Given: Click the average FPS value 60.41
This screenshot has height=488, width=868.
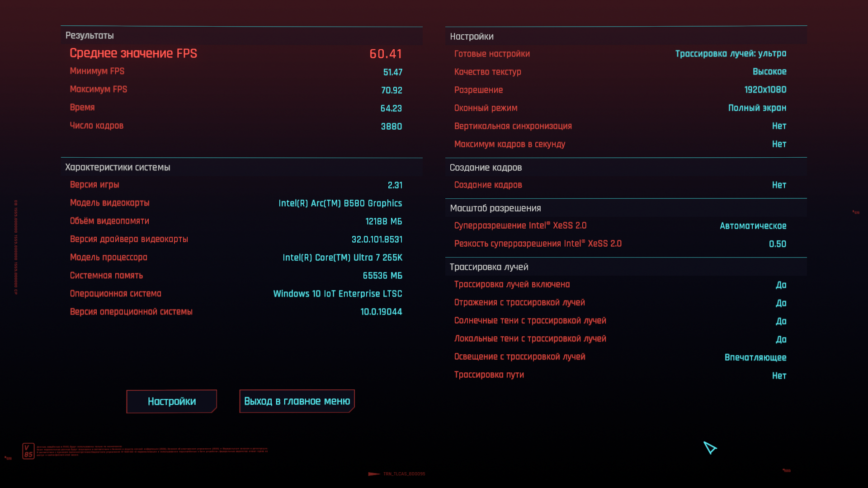Looking at the screenshot, I should (385, 54).
